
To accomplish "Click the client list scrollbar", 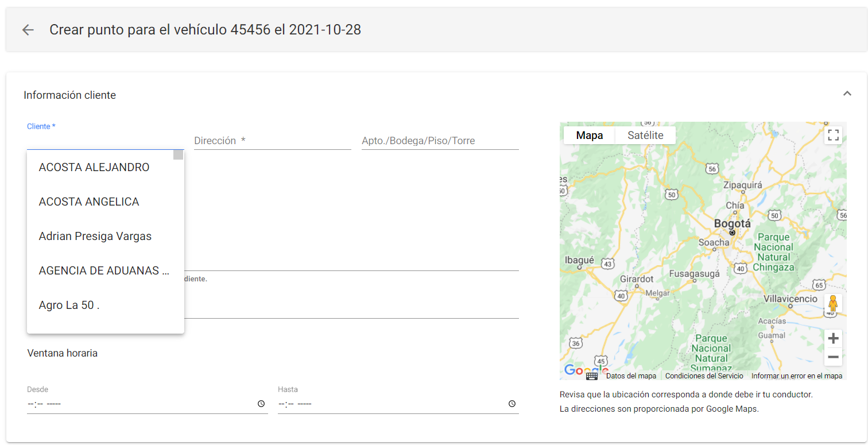I will [x=179, y=155].
